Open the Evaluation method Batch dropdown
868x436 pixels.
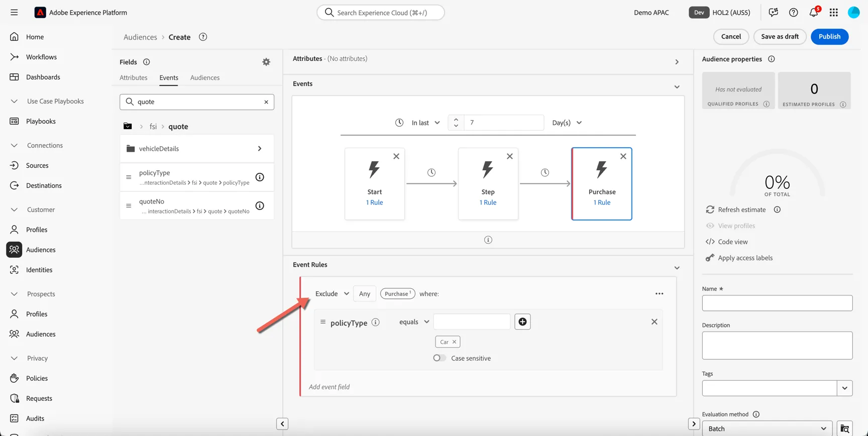click(767, 428)
